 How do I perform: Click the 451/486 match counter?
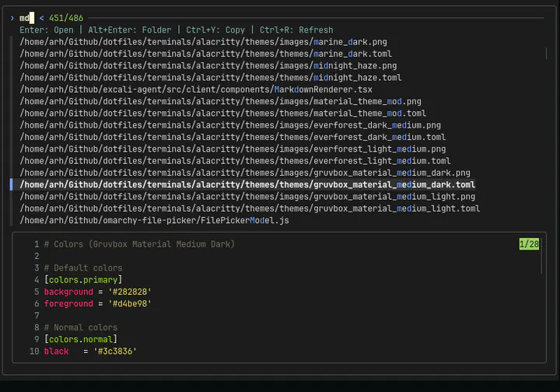(66, 18)
